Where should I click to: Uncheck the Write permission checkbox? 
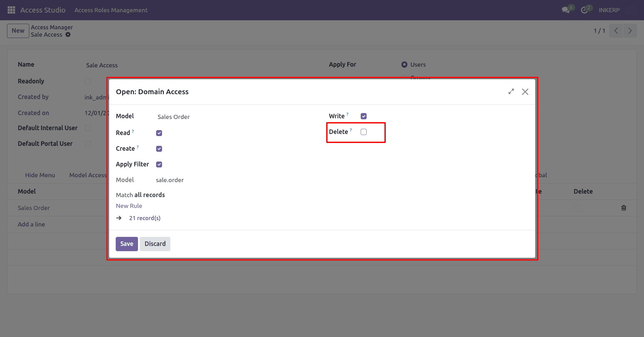tap(363, 116)
